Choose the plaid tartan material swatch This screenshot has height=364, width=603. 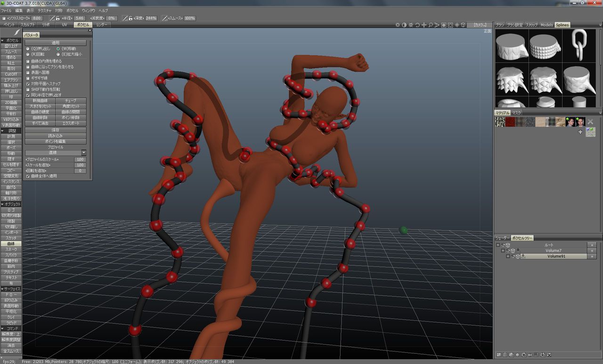click(549, 122)
